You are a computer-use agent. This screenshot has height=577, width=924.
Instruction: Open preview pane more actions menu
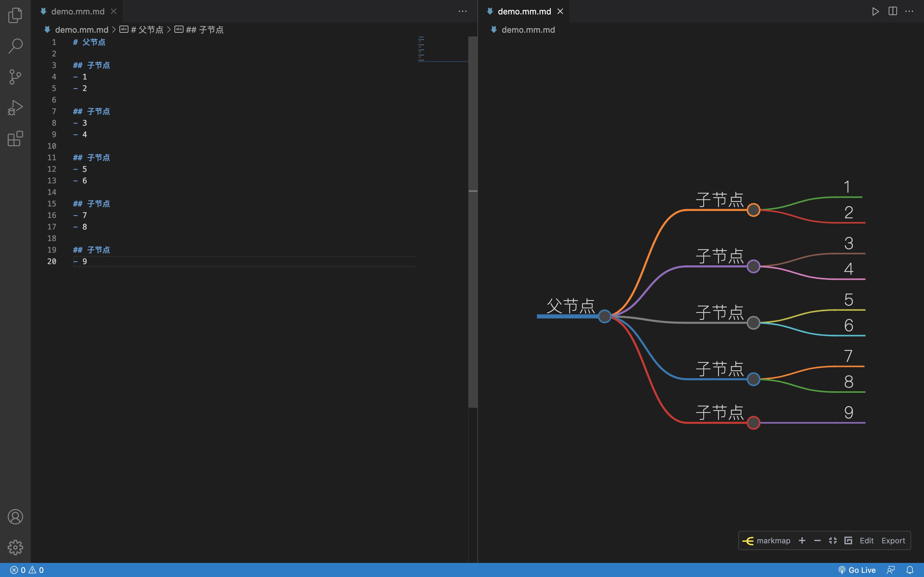[910, 12]
